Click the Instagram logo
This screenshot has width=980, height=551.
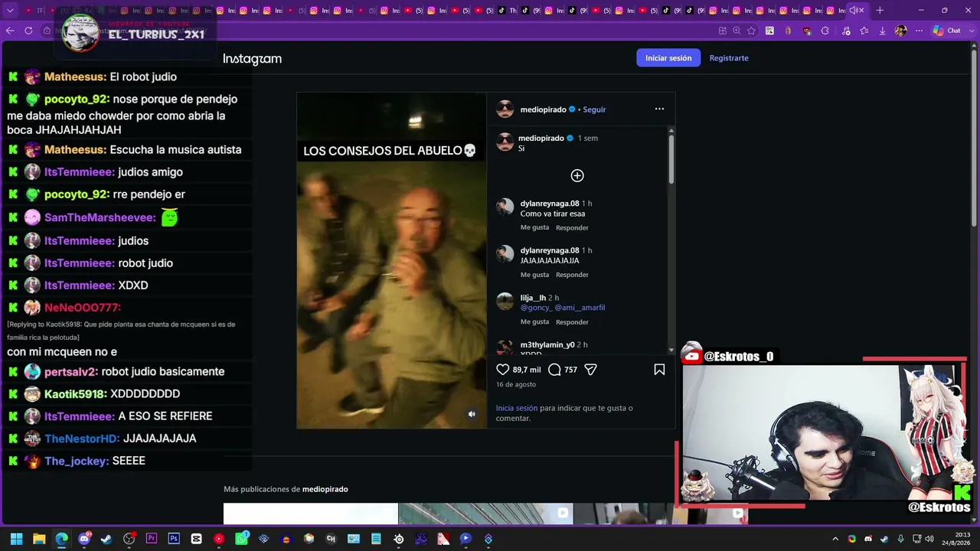point(253,59)
